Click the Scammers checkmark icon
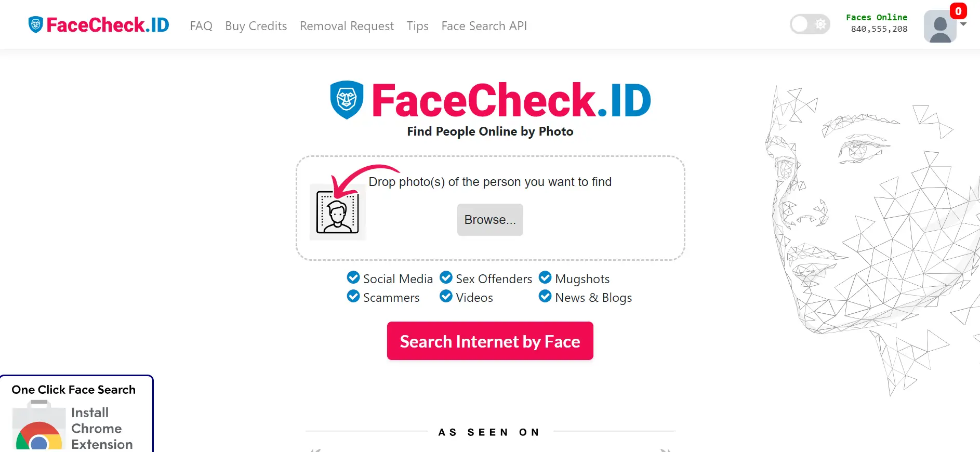980x452 pixels. pyautogui.click(x=353, y=296)
